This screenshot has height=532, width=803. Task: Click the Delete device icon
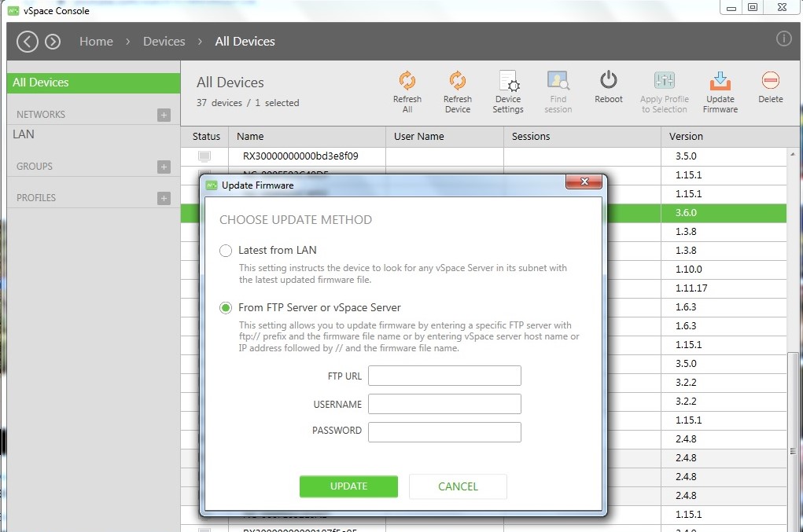(770, 80)
